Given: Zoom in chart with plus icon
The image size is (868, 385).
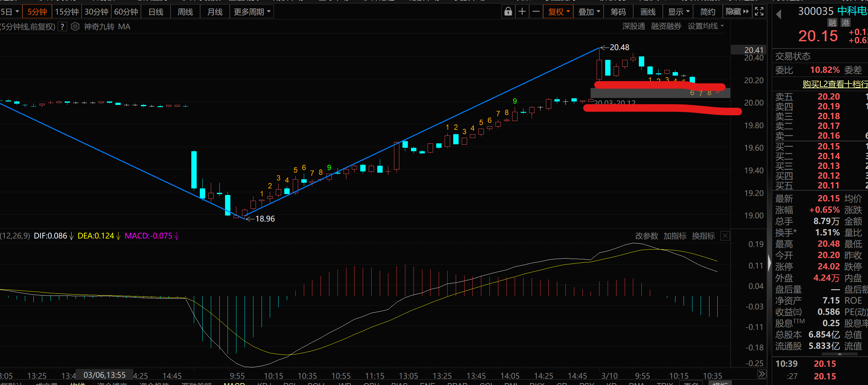Looking at the screenshot, I should click(522, 12).
